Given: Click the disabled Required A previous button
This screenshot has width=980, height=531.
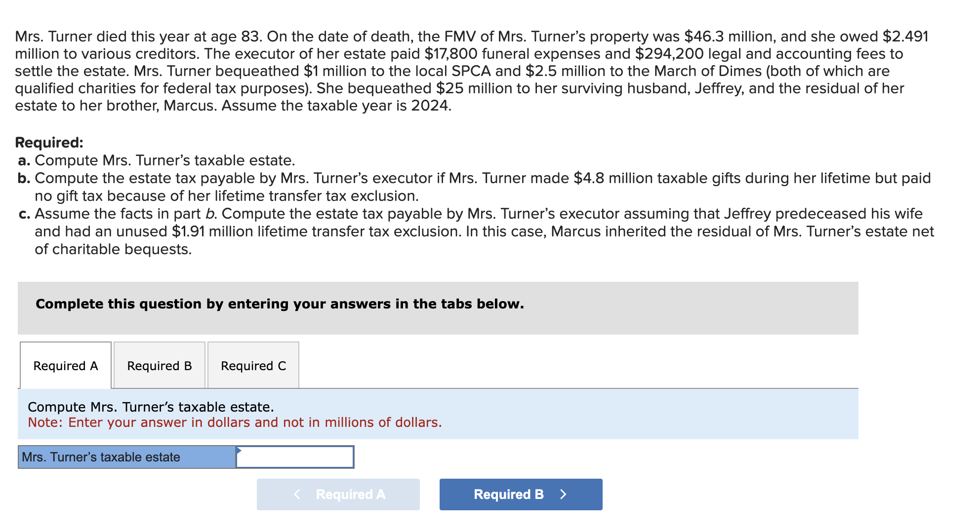Looking at the screenshot, I should point(338,494).
